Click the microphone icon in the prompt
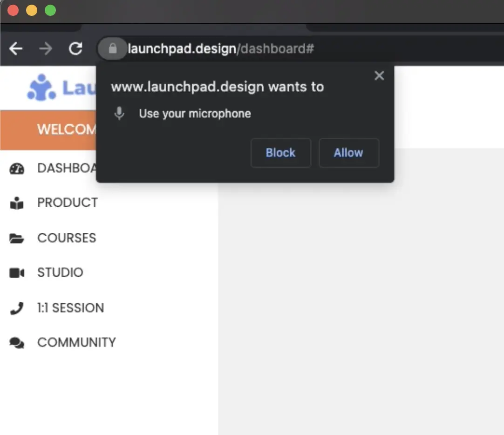 (x=119, y=114)
